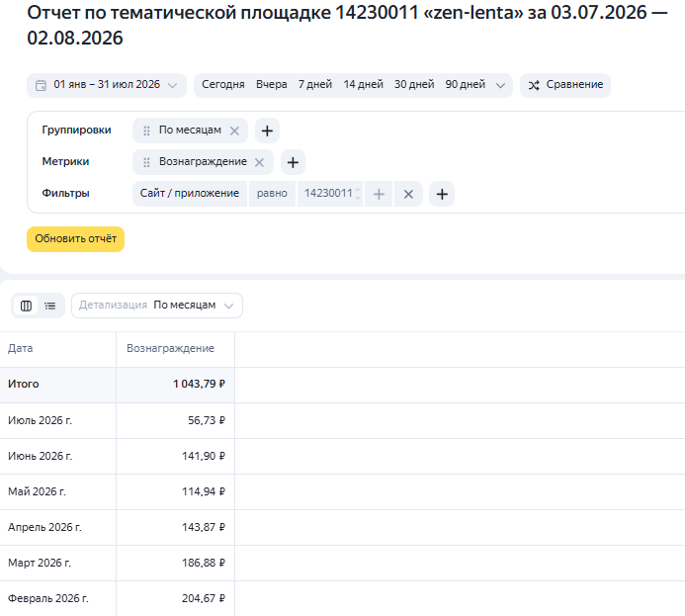The width and height of the screenshot is (685, 616).
Task: Click the value 114,94 ₽
Action: 204,492
